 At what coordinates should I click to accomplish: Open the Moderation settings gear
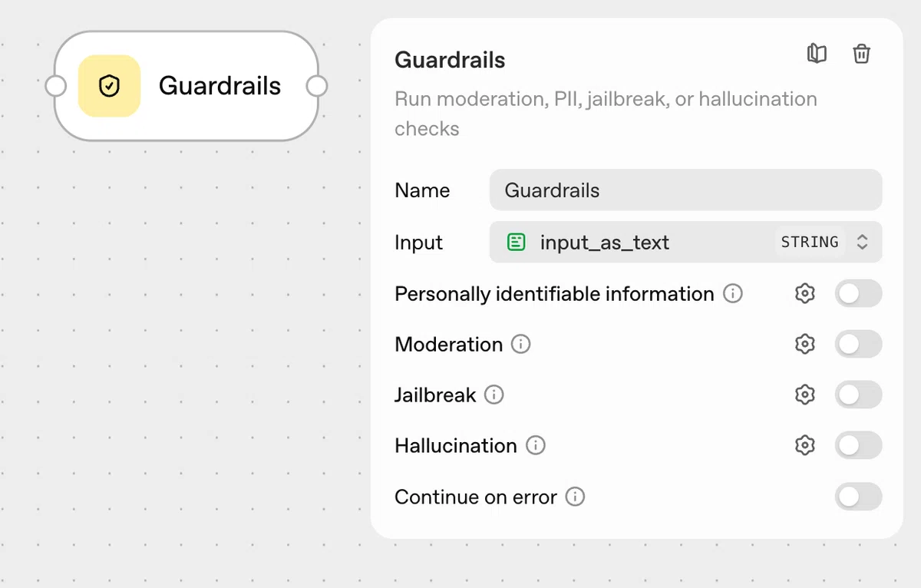coord(804,344)
